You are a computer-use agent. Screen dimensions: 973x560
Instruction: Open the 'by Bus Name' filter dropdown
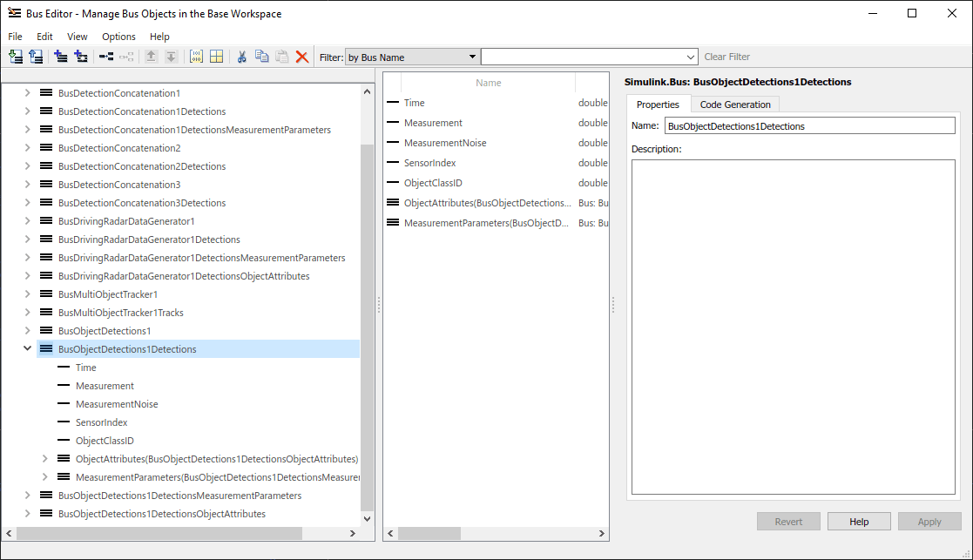[x=411, y=57]
